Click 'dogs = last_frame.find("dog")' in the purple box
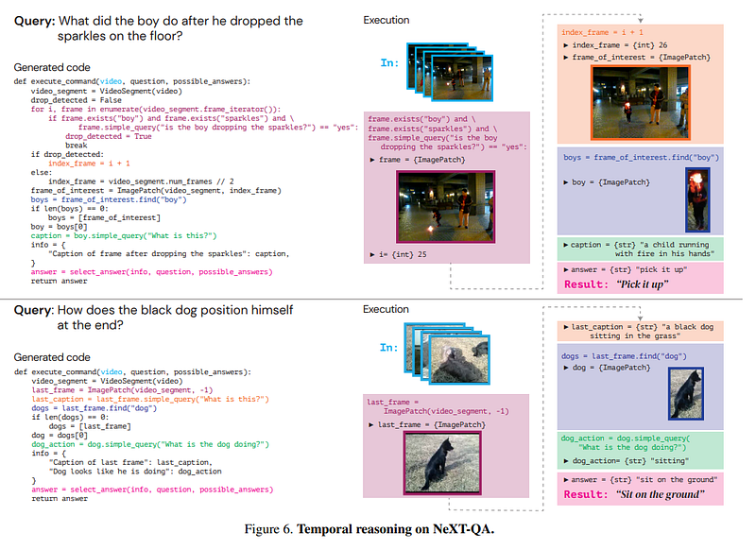The width and height of the screenshot is (756, 550). pos(624,356)
